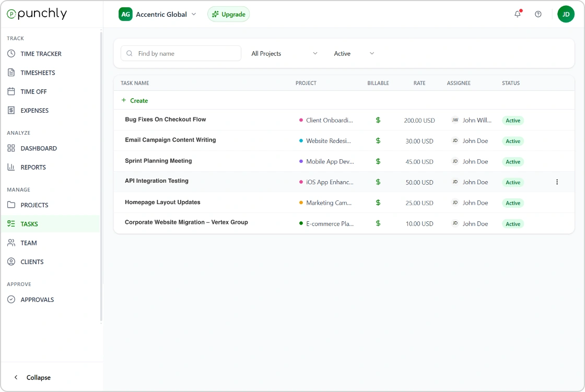Viewport: 585px width, 392px height.
Task: Open Approvals checkmark icon in sidebar
Action: pos(11,300)
